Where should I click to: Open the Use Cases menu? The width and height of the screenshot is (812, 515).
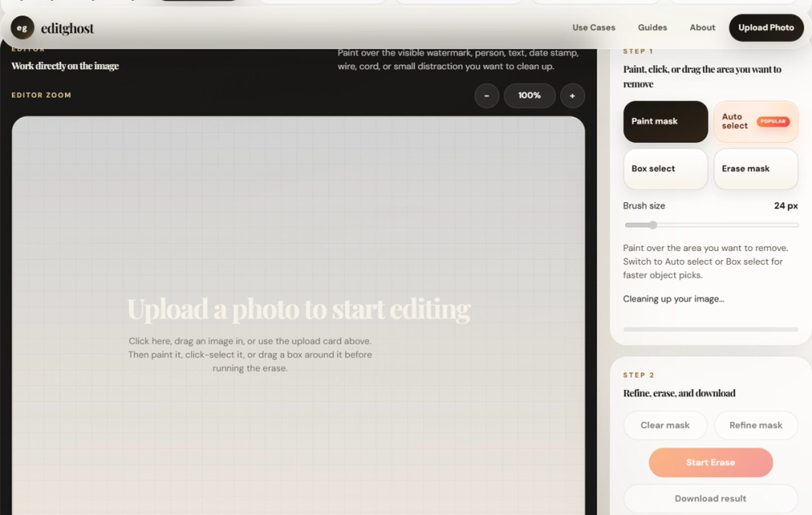(x=594, y=27)
